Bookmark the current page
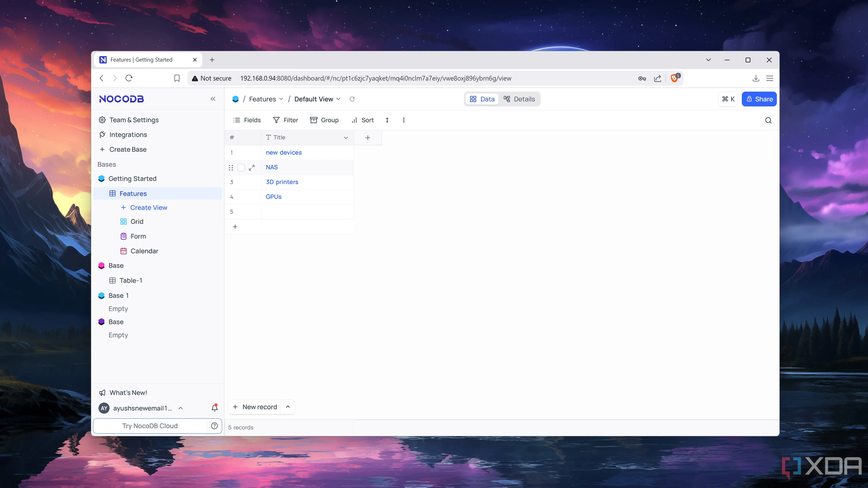This screenshot has width=868, height=488. coord(177,78)
